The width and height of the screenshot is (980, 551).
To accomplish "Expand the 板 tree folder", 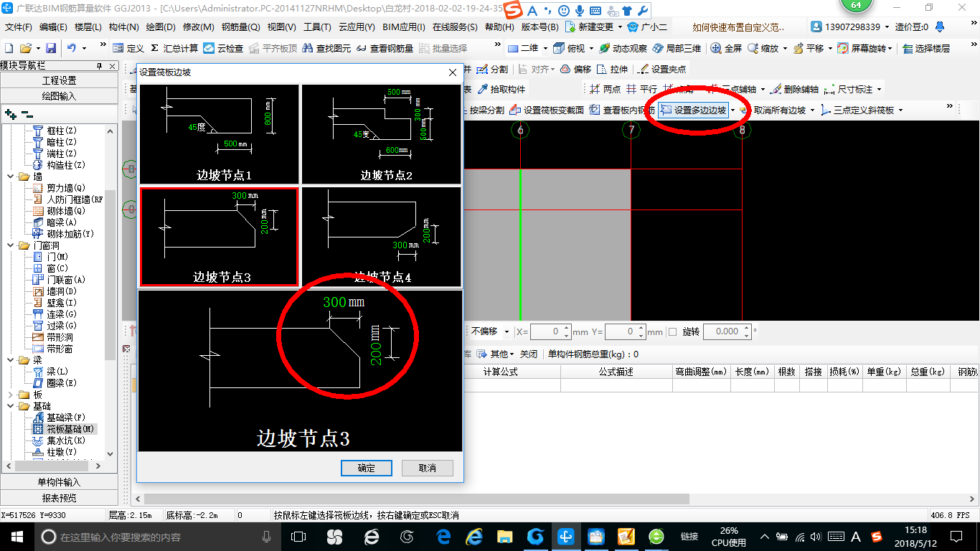I will 10,395.
